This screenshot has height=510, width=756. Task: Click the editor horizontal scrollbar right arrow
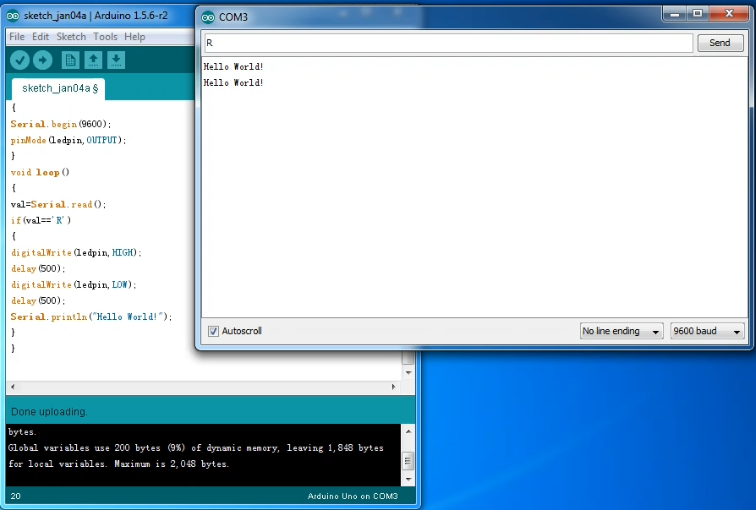(x=392, y=386)
